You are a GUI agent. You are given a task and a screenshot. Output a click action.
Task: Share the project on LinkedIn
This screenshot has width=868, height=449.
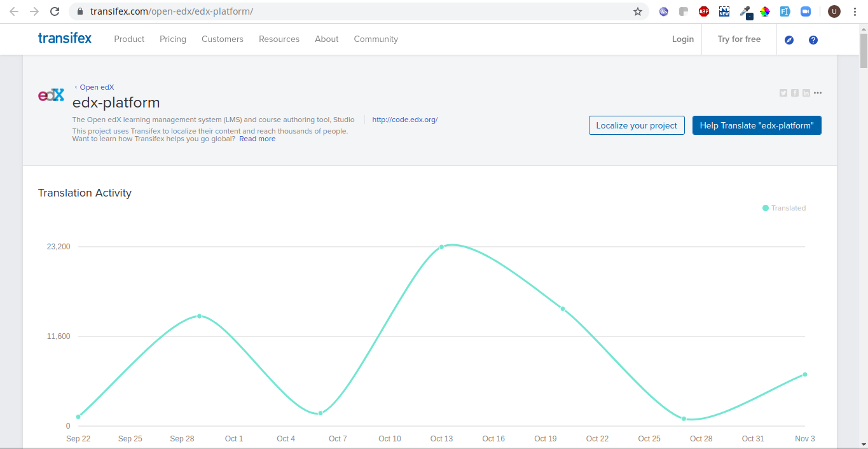[x=806, y=93]
